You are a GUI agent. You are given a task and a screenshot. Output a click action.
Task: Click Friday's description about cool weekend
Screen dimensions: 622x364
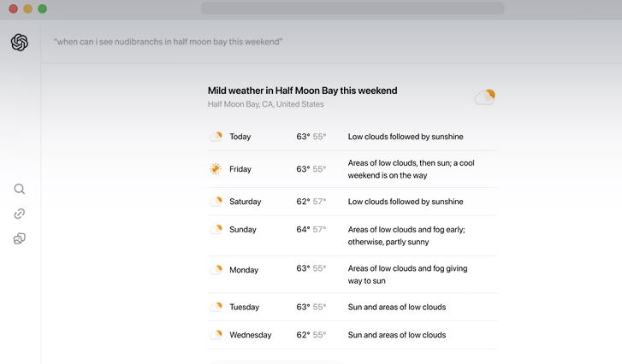[x=411, y=169]
